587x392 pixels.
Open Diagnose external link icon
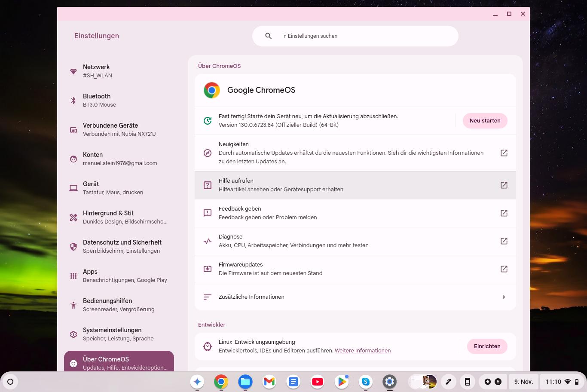[x=504, y=241]
